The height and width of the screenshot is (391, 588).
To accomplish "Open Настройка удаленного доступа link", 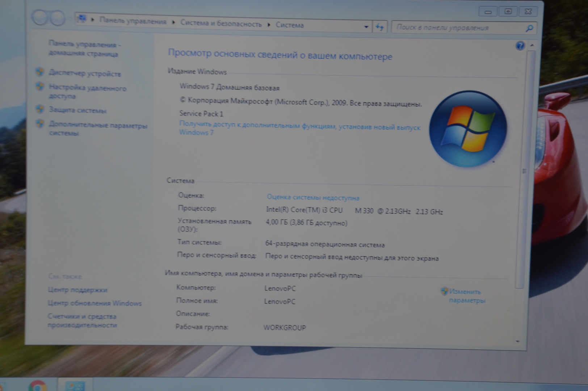I will [87, 92].
